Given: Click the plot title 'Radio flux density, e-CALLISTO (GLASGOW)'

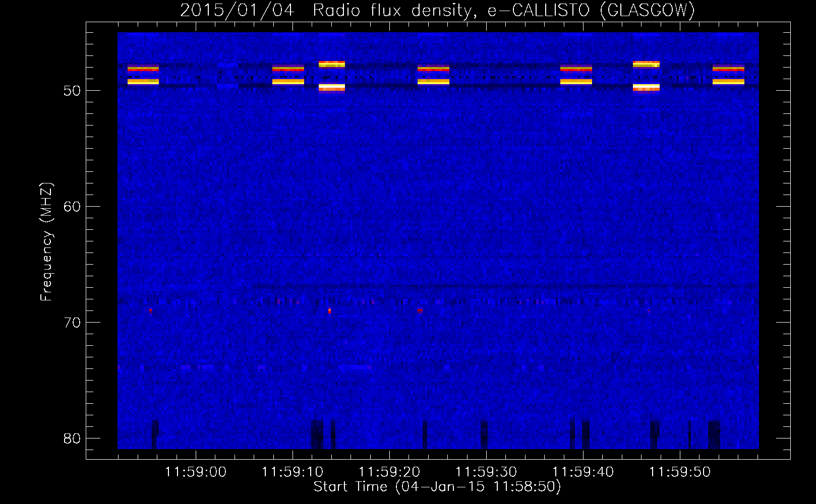Looking at the screenshot, I should coord(504,10).
